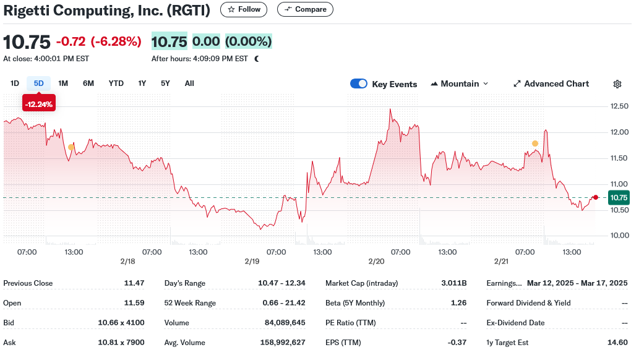Viewport: 644px width, 355px height.
Task: Click the Earnings date label
Action: (504, 283)
